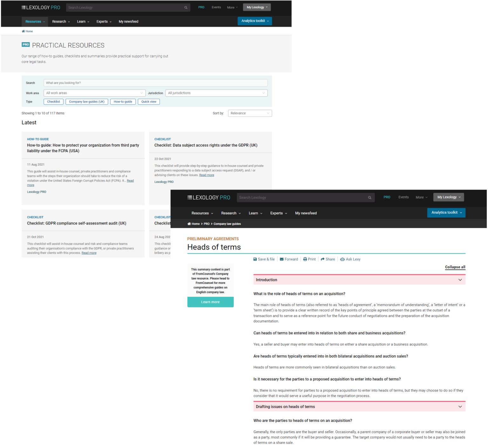The image size is (488, 448).
Task: Collapse the Introduction section
Action: pos(460,280)
